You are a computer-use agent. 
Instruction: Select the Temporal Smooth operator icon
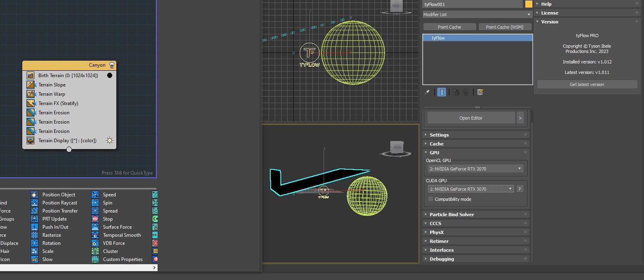point(95,235)
